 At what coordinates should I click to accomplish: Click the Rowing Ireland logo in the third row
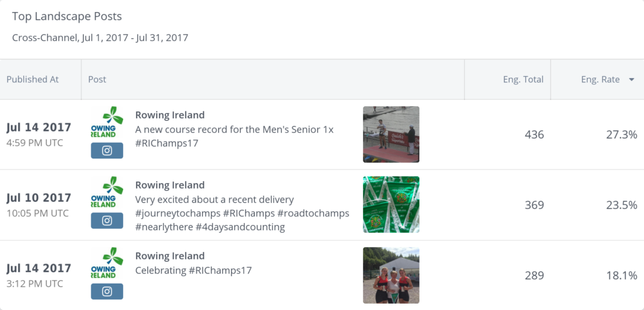tap(103, 263)
